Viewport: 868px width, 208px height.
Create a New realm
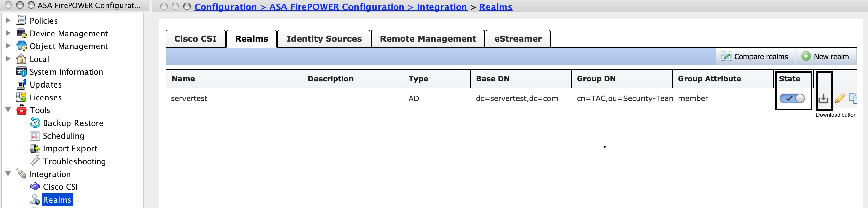(826, 57)
